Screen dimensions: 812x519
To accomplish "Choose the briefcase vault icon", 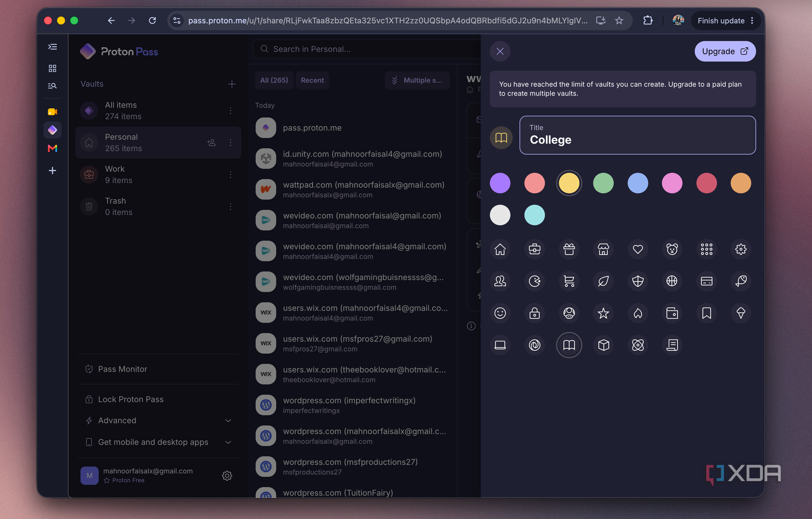I will point(534,249).
